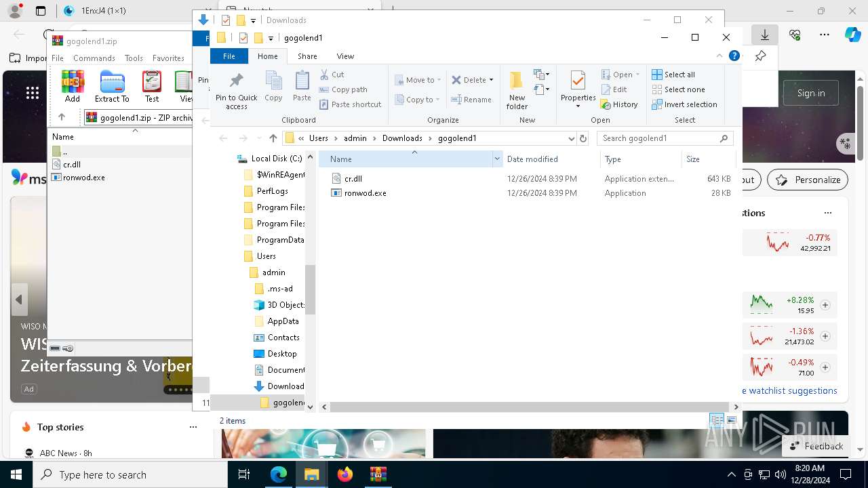The height and width of the screenshot is (488, 868).
Task: Switch to the Home ribbon tab
Action: [x=267, y=56]
